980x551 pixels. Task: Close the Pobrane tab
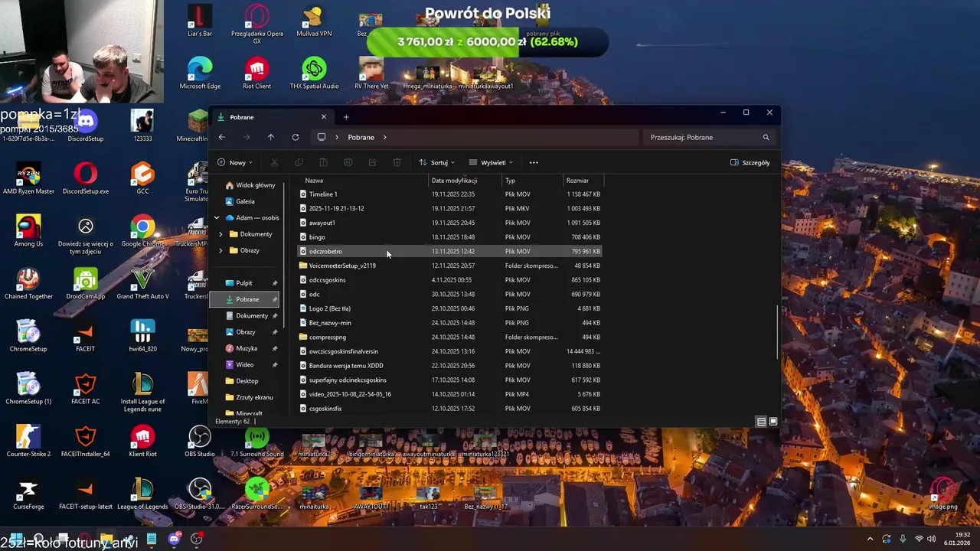coord(324,117)
